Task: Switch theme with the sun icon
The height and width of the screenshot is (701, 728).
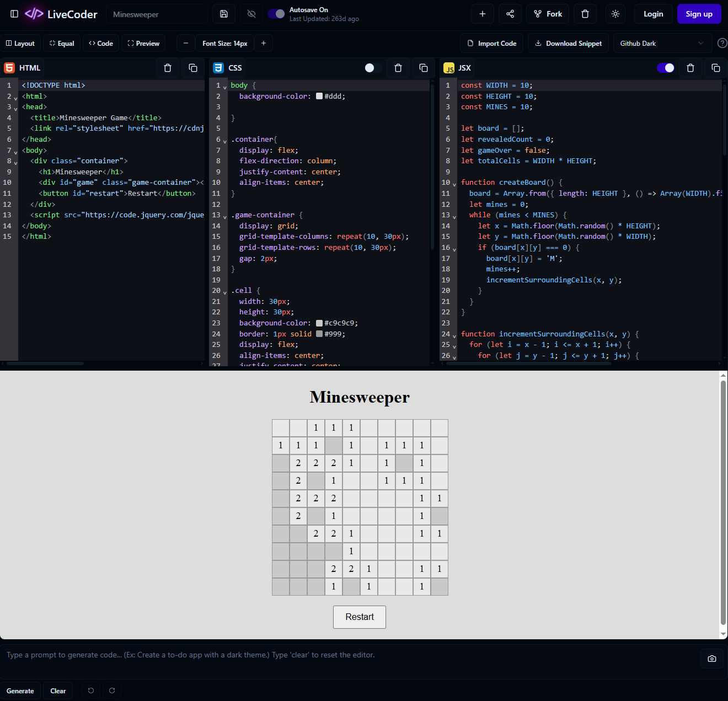Action: coord(615,14)
